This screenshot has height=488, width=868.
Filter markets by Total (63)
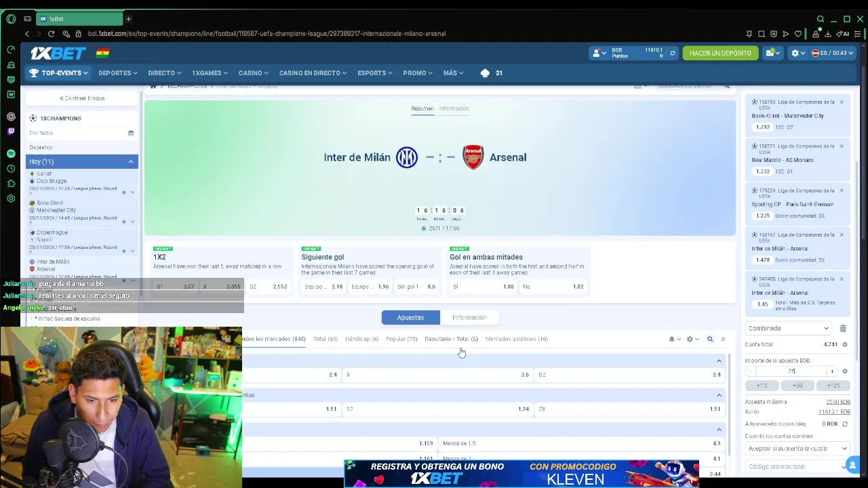point(325,339)
